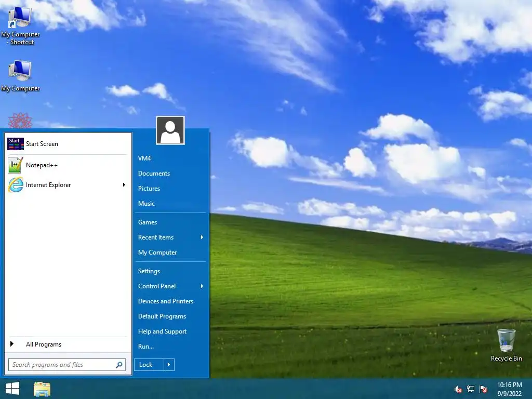Open File Explorer from the taskbar

(42, 389)
